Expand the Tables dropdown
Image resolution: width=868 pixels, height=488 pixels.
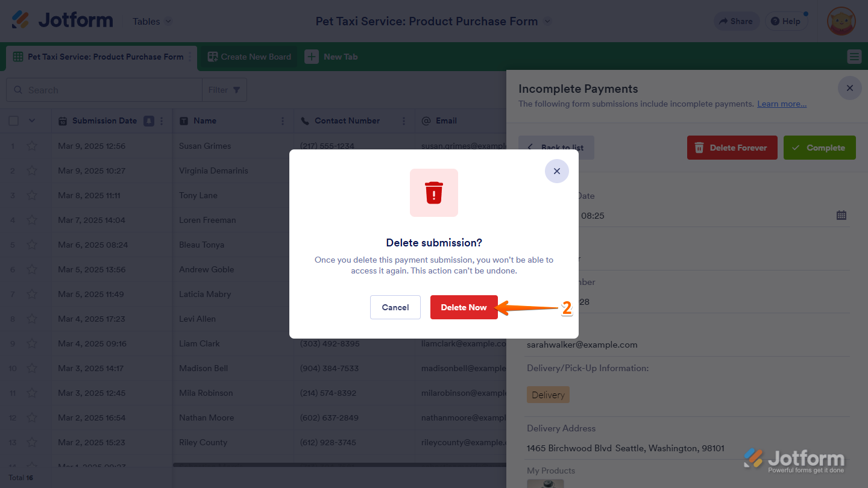[152, 21]
